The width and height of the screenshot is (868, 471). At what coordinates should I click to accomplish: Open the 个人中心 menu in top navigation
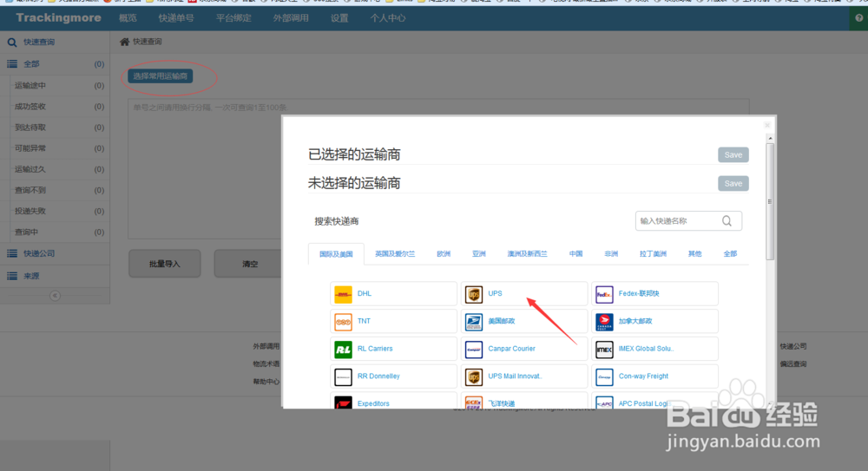coord(387,18)
